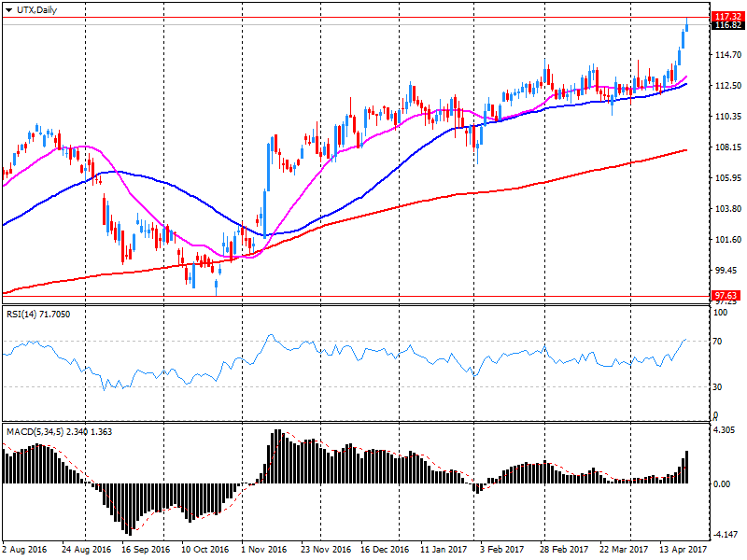Click the 103.80 price axis value

728,208
